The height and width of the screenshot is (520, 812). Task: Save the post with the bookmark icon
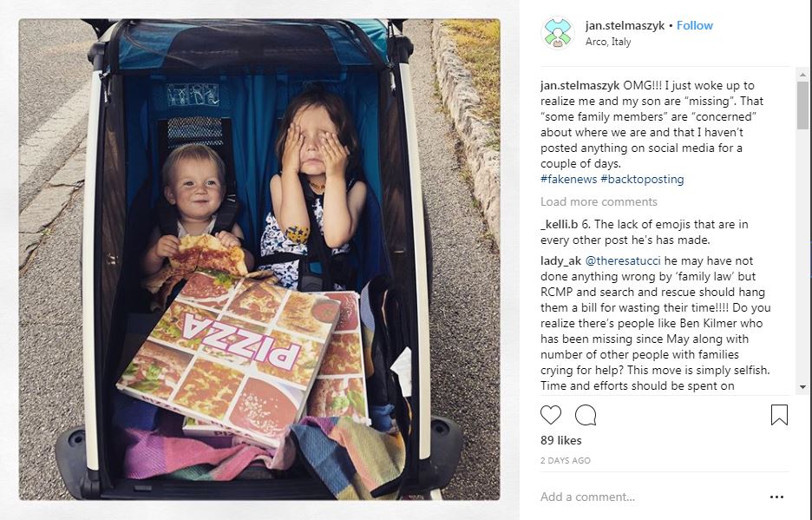[779, 415]
